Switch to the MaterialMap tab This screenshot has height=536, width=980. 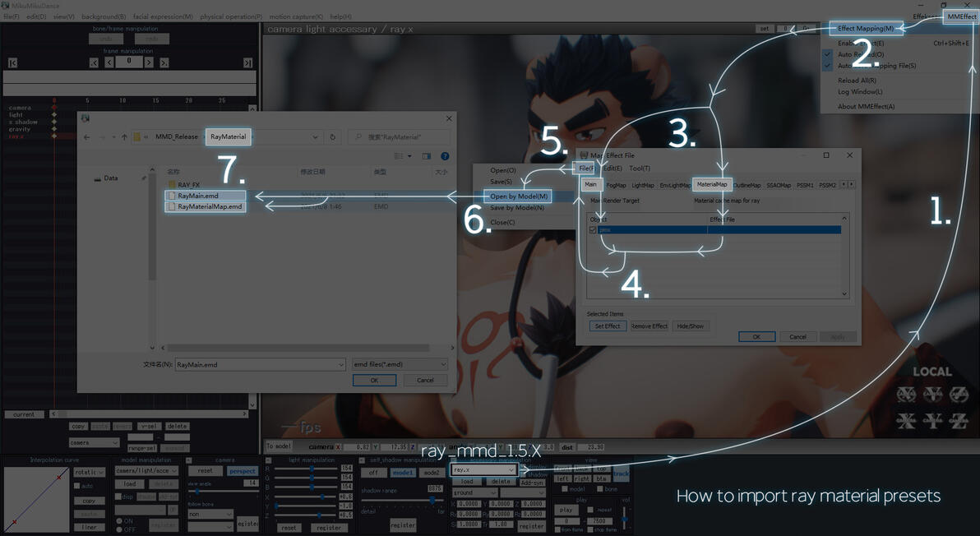pos(712,184)
